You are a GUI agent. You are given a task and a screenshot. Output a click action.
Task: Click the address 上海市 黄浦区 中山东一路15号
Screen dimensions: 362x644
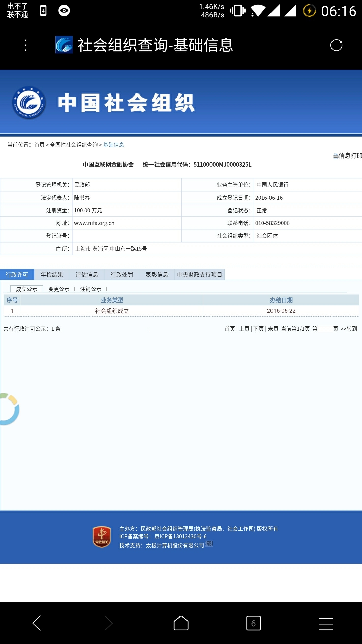click(111, 249)
